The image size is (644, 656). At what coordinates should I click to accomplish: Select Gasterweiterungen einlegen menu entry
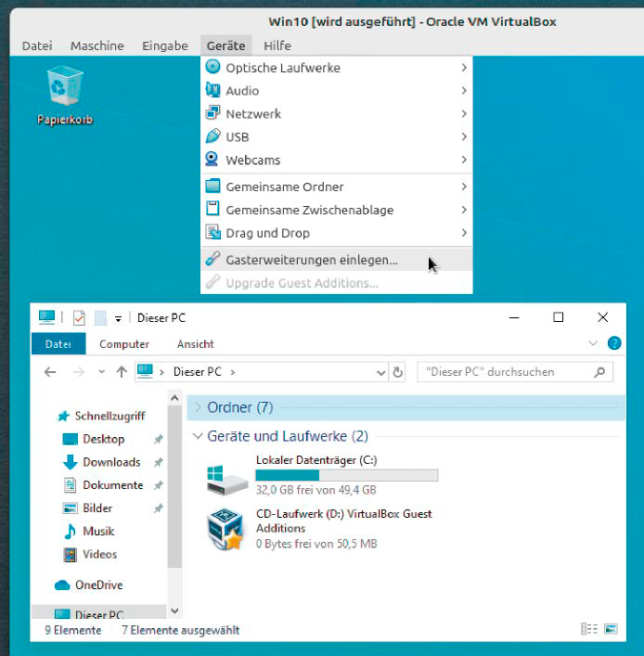(x=337, y=260)
